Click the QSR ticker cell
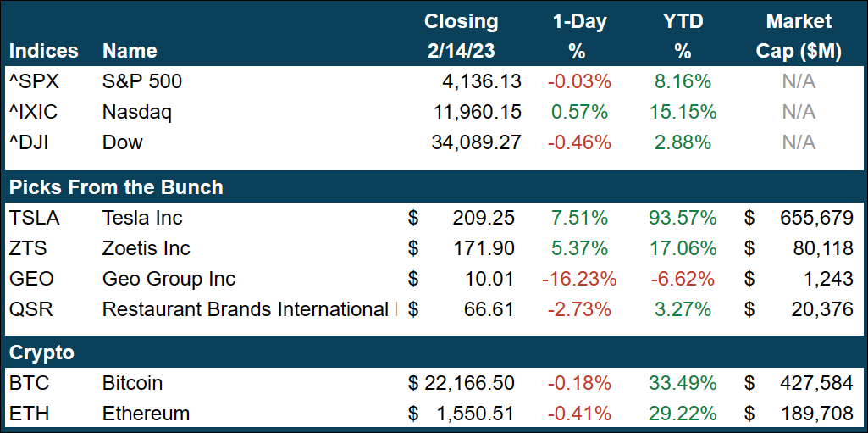 point(31,309)
